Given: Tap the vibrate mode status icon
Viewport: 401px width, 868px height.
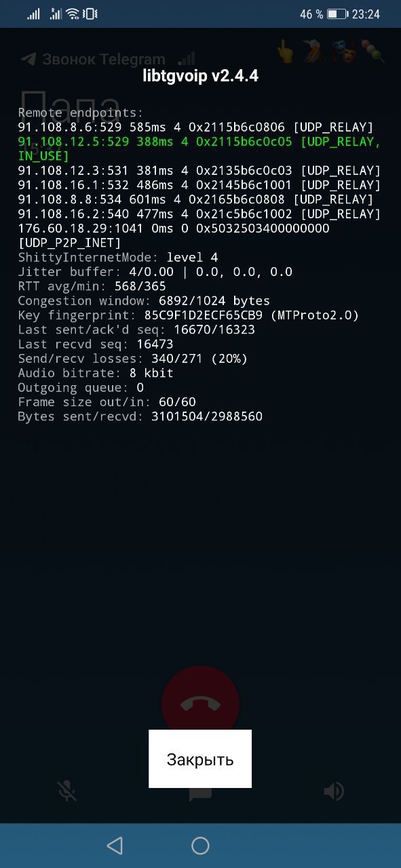Looking at the screenshot, I should (92, 14).
